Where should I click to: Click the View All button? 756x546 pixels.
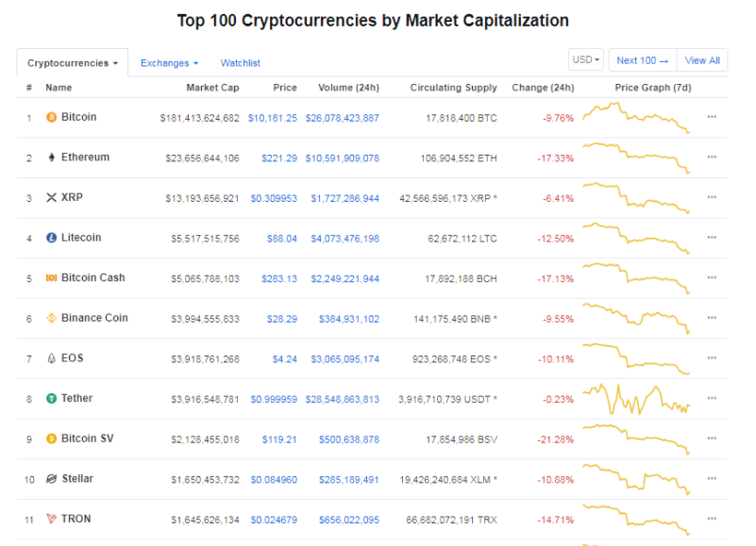[x=702, y=60]
